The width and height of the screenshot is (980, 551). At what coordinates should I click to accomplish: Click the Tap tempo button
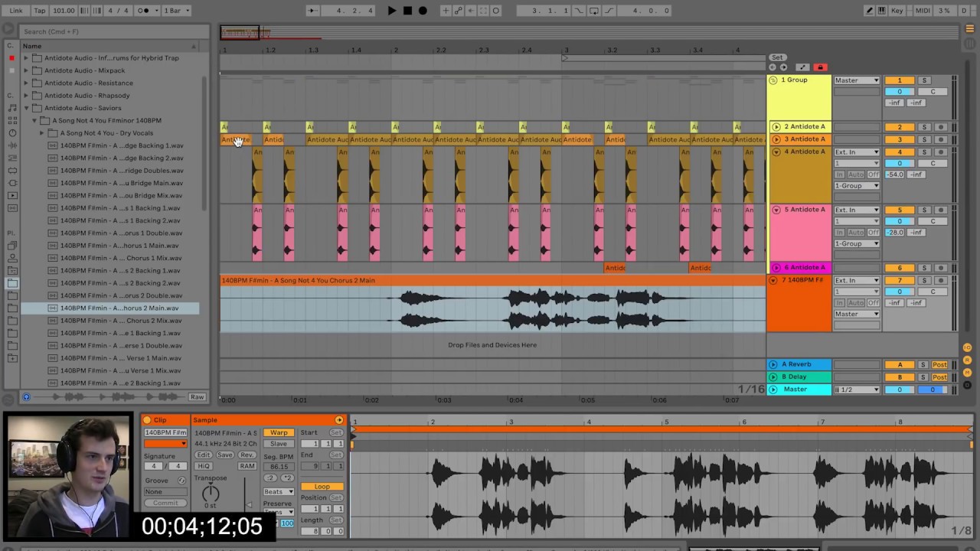point(40,11)
